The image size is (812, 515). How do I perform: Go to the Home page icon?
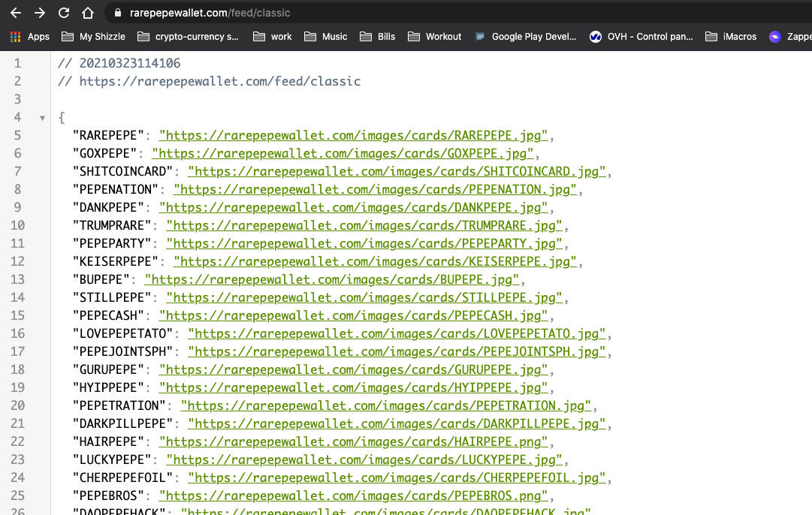88,13
